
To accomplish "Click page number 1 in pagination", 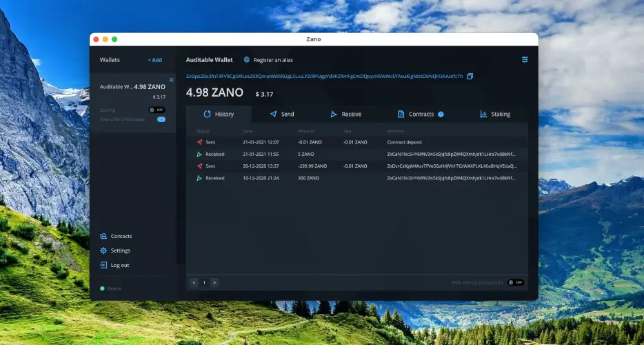I will point(204,282).
